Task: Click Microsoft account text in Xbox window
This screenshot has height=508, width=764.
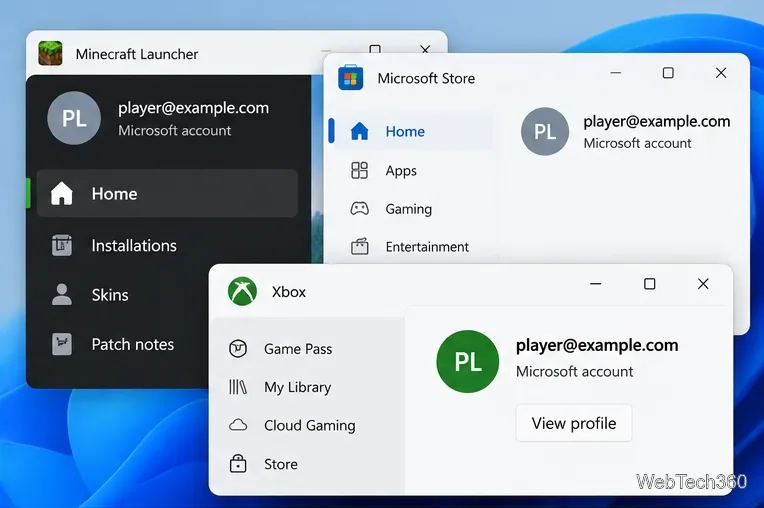Action: pos(574,372)
